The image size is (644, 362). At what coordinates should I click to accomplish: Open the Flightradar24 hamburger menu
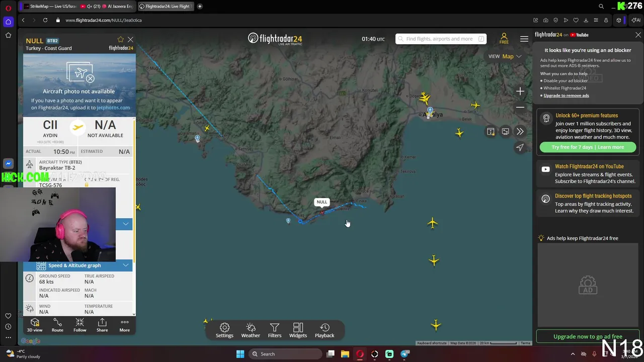524,39
